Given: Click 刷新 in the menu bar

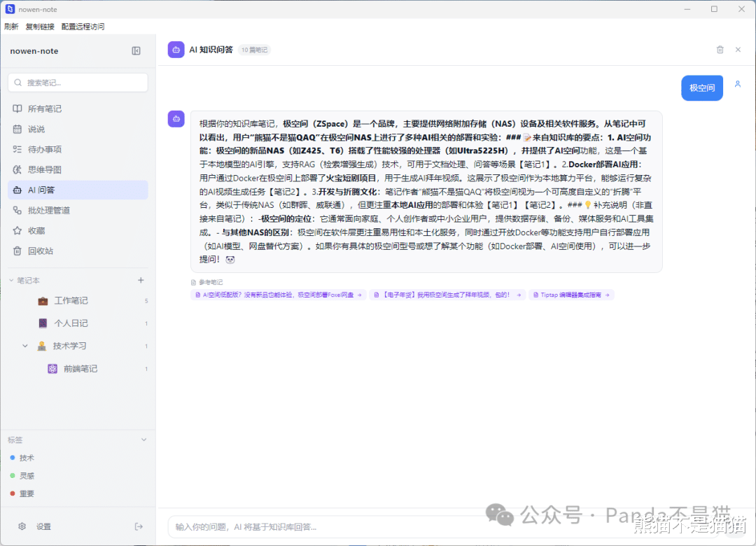Looking at the screenshot, I should pos(11,27).
